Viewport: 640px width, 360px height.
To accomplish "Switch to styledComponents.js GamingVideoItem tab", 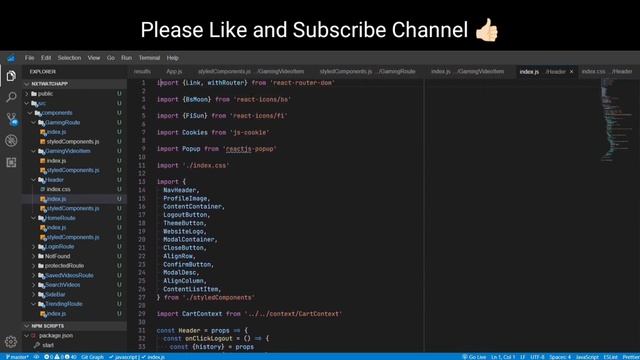I will click(251, 71).
